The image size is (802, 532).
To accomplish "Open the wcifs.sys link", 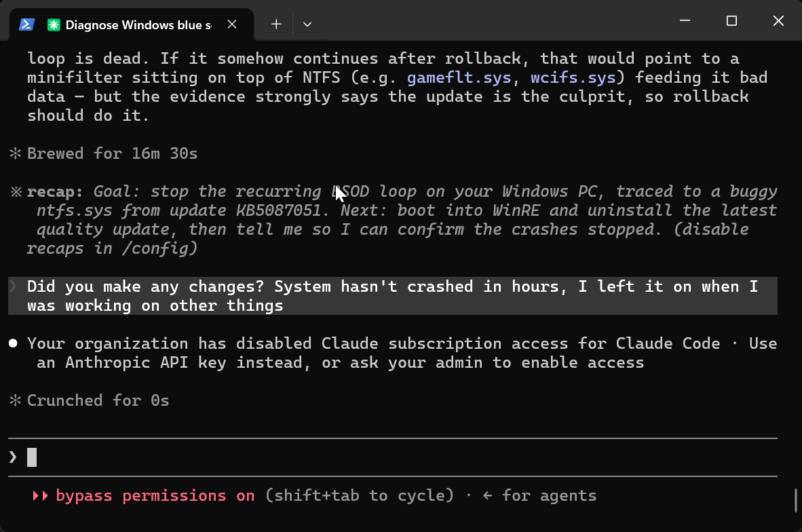I will coord(573,78).
